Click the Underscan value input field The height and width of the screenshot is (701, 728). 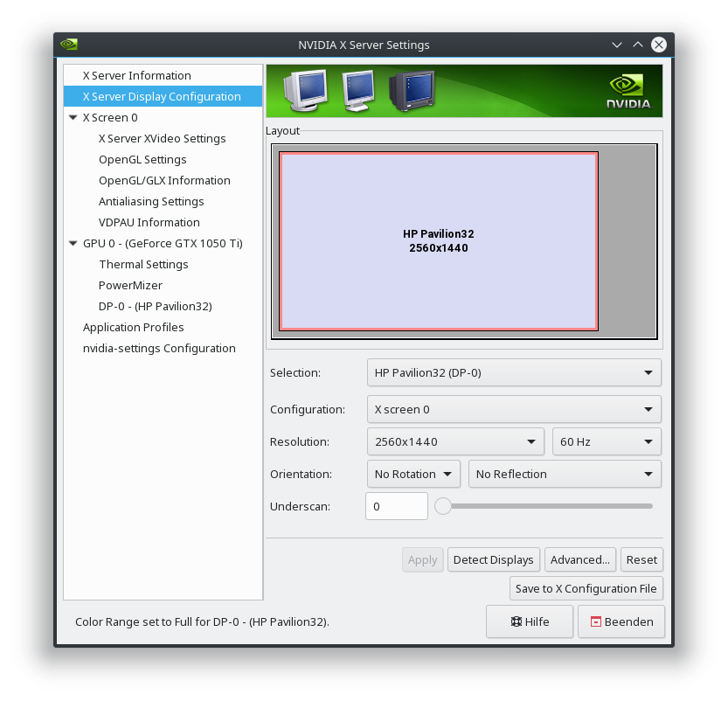[397, 506]
